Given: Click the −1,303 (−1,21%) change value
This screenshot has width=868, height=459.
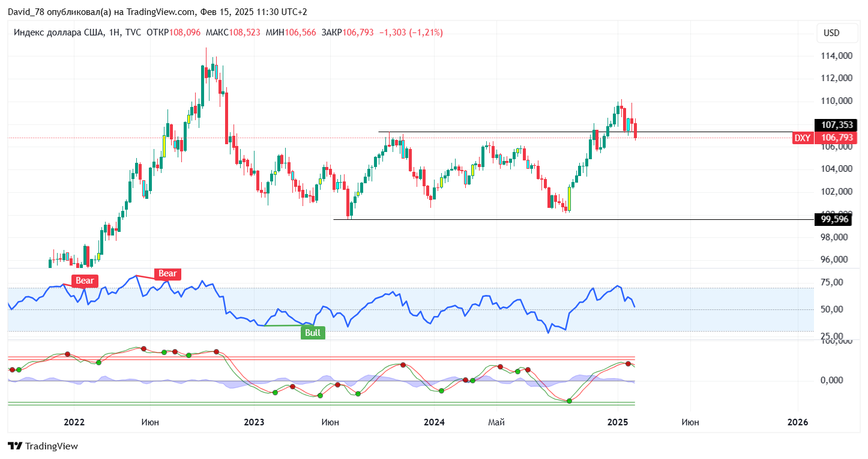Looking at the screenshot, I should [410, 32].
